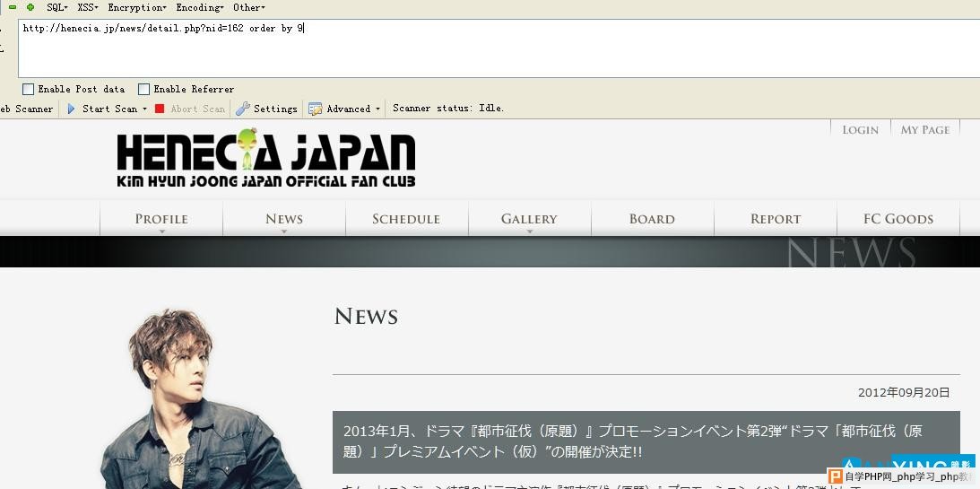Image resolution: width=980 pixels, height=489 pixels.
Task: Click the alien mascot in the logo
Action: click(x=247, y=148)
